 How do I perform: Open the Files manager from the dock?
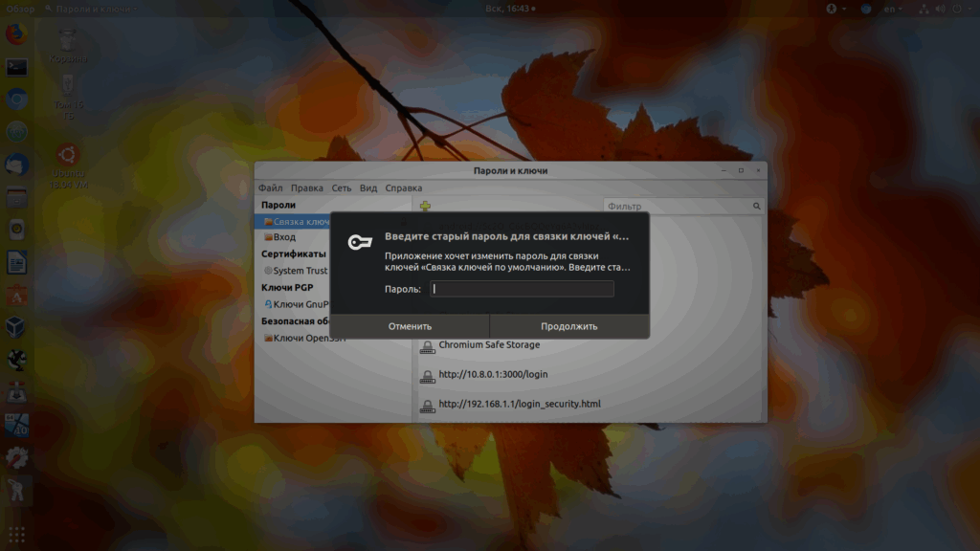(x=17, y=197)
